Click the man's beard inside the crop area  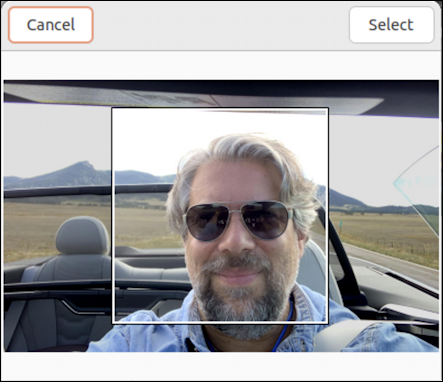click(238, 293)
